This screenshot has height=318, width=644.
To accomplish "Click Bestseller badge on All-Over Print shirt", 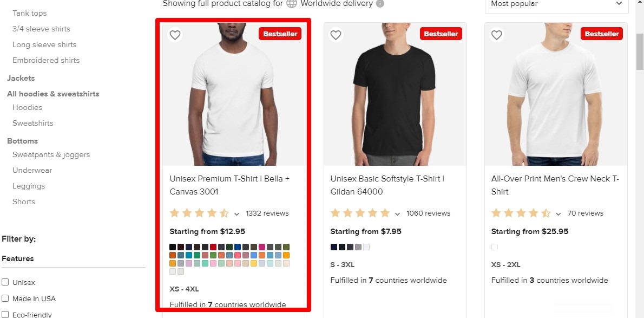I will 601,34.
